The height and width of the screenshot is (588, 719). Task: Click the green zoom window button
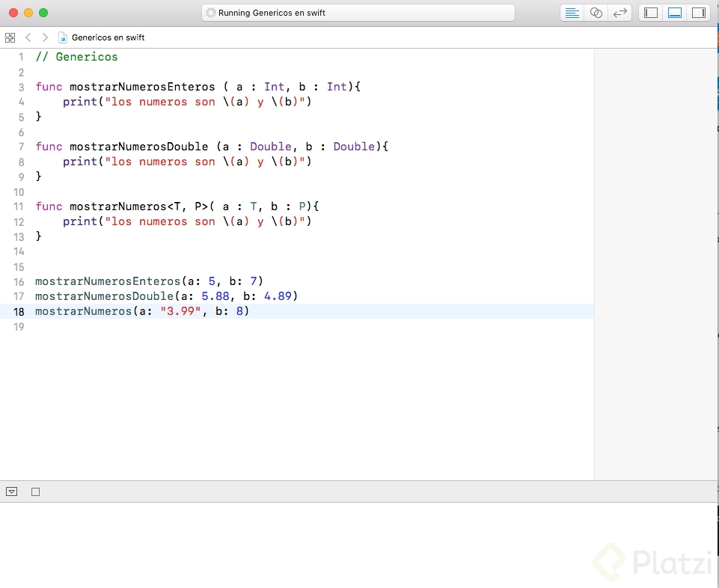point(43,13)
